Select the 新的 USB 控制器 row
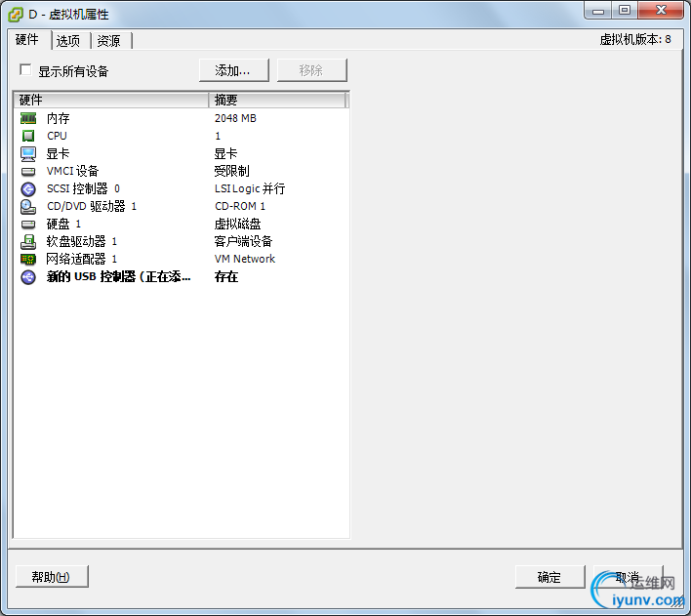The width and height of the screenshot is (691, 616). tap(182, 277)
